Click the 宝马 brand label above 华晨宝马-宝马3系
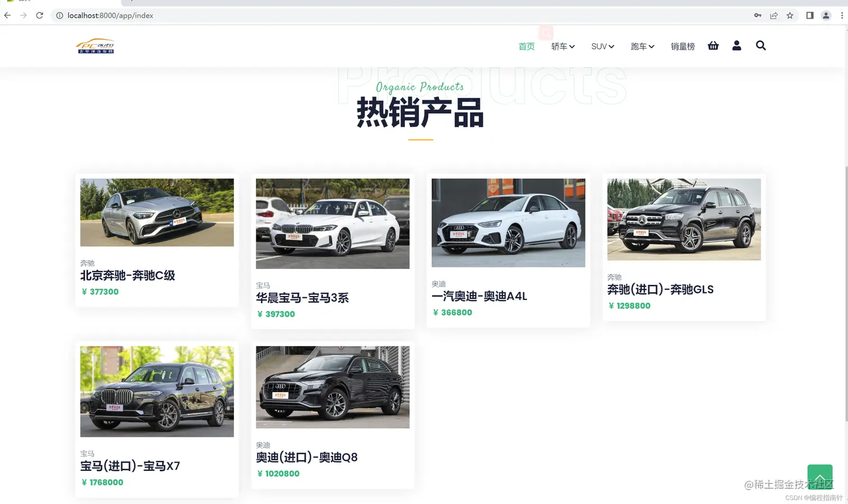 (263, 285)
